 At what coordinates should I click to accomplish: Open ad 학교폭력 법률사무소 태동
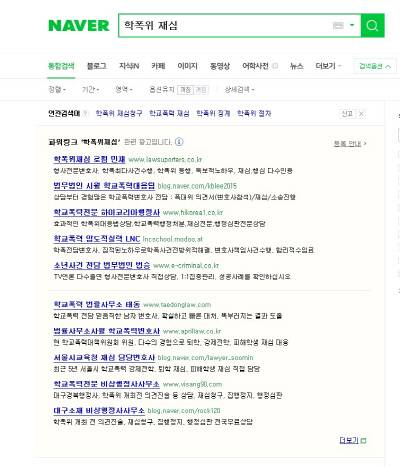97,304
